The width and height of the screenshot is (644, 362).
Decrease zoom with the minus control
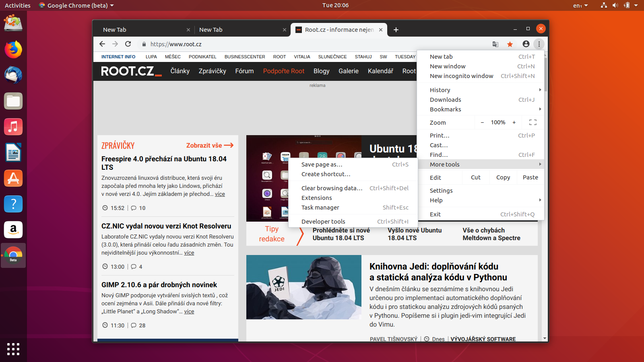click(x=482, y=122)
